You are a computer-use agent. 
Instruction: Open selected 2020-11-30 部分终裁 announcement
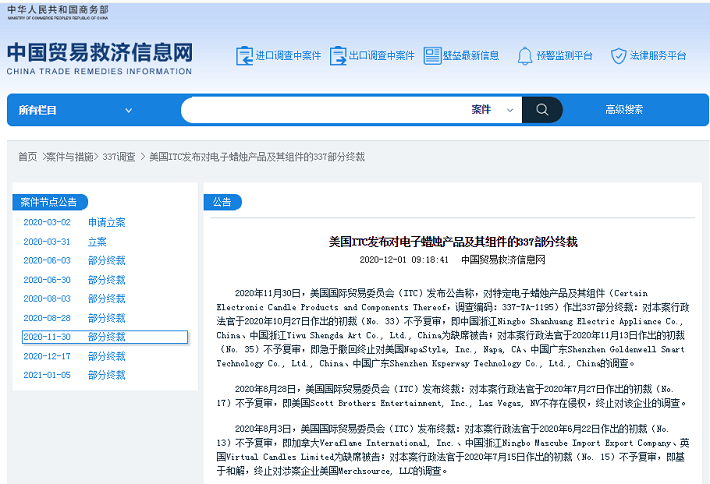(x=105, y=337)
